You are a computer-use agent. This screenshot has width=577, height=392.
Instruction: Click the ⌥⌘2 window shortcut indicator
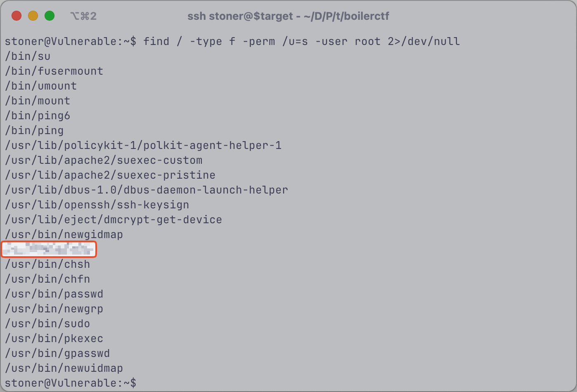point(83,16)
